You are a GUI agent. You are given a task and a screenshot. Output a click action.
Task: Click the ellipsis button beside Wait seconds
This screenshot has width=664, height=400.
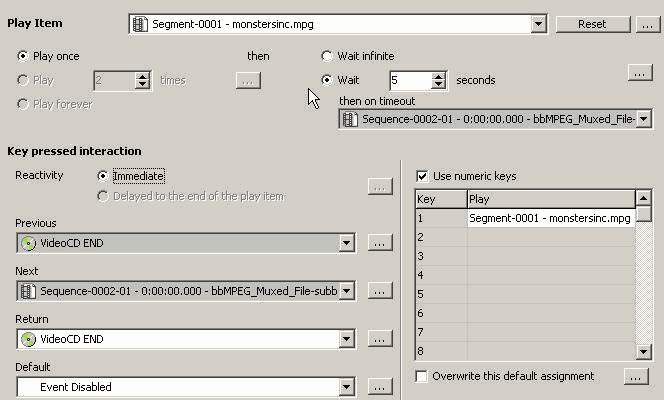(639, 73)
